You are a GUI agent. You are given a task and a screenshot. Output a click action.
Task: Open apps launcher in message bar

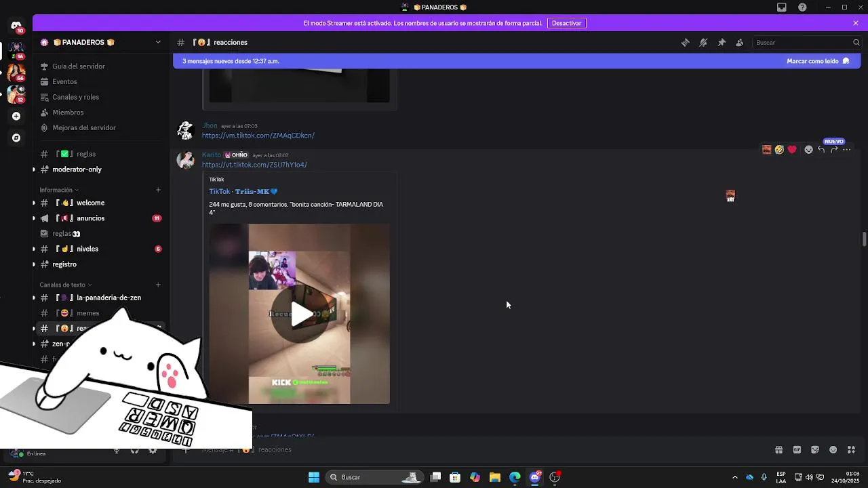click(x=852, y=449)
